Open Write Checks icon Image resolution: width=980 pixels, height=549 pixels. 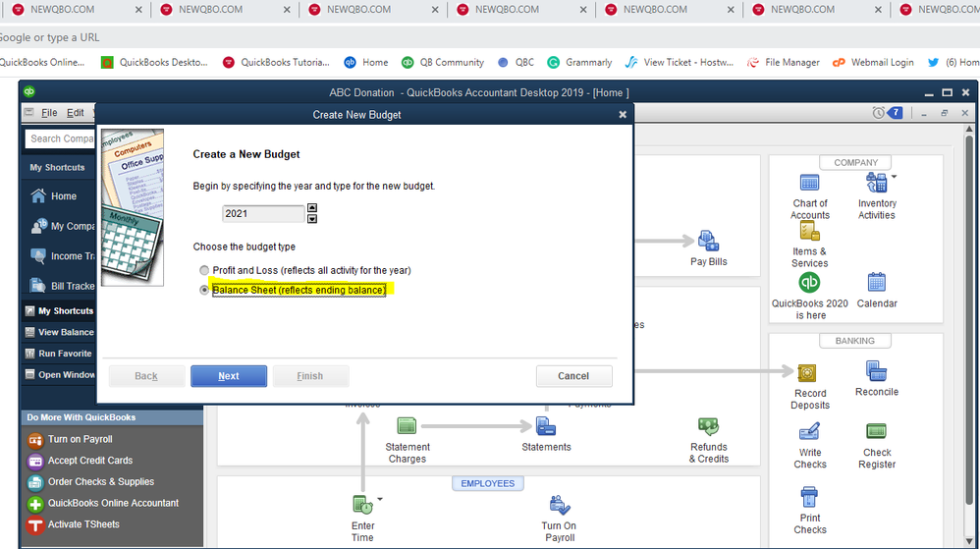pos(809,432)
